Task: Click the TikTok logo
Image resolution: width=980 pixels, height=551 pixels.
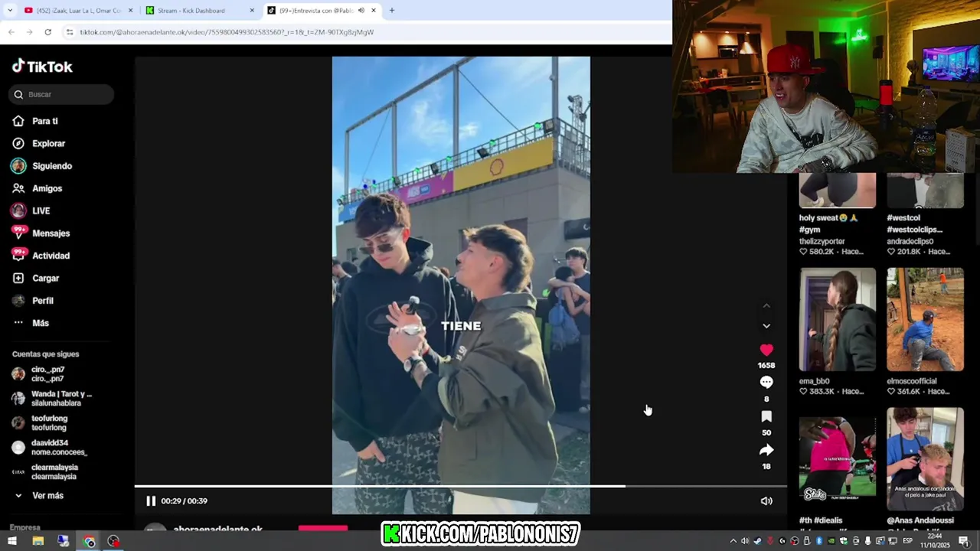Action: 42,67
